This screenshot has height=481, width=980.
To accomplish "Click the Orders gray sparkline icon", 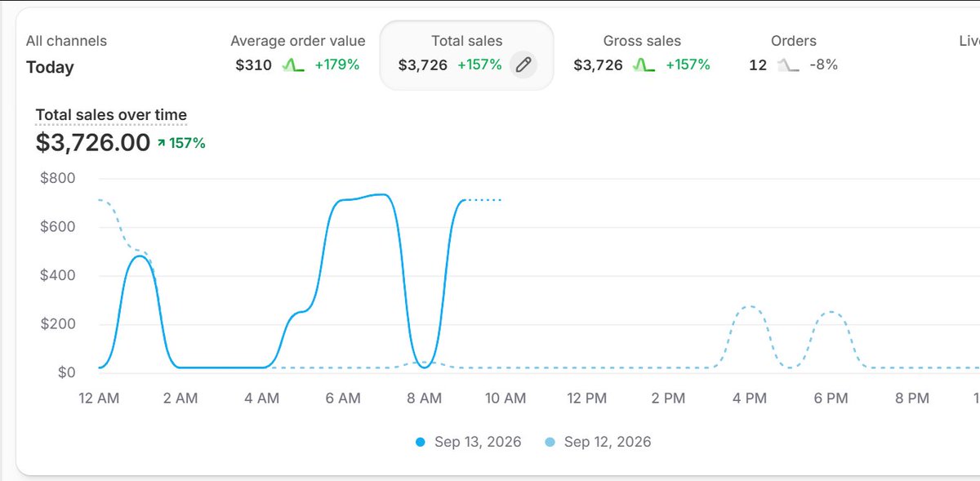I will point(788,65).
